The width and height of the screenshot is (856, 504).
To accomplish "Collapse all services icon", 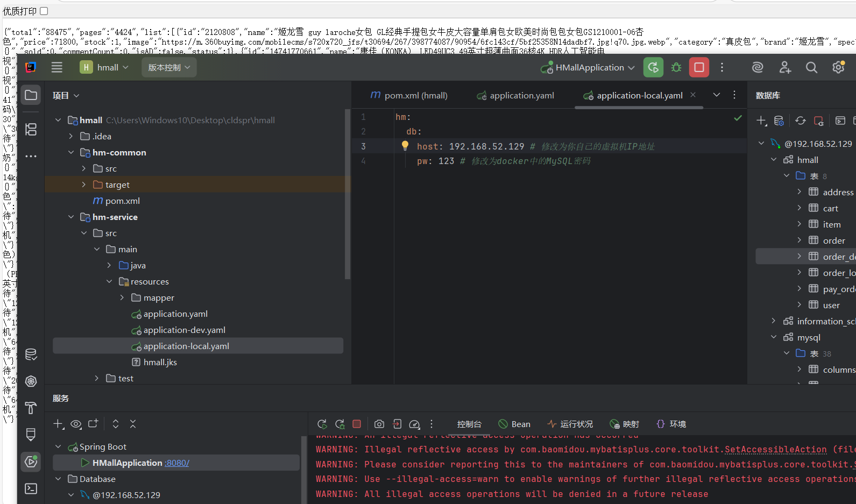I will [x=133, y=424].
